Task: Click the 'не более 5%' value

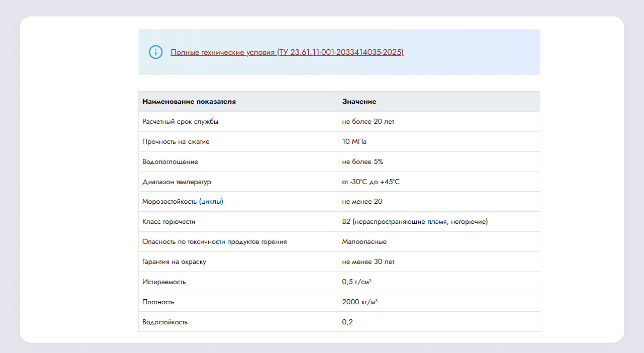Action: pos(362,162)
